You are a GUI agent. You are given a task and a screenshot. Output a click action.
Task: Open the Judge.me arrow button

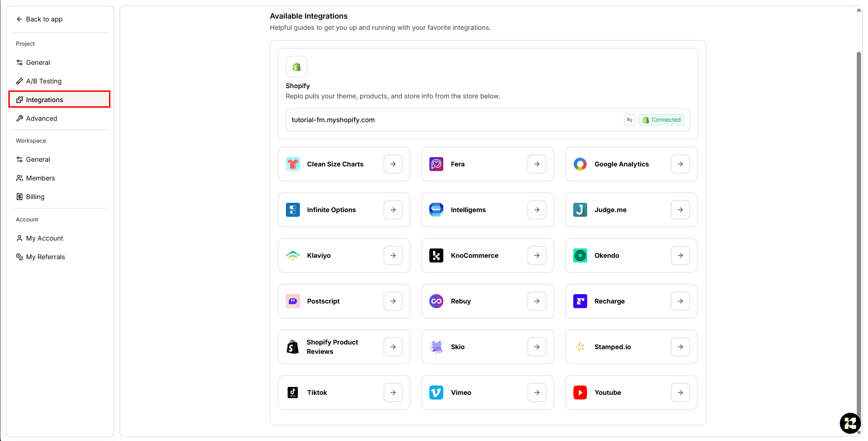680,210
